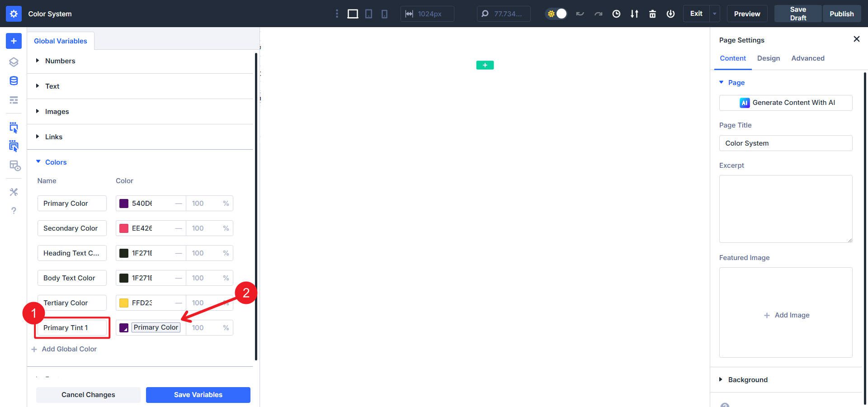Click the history clock icon
Screen dimensions: 868x407
tap(616, 14)
